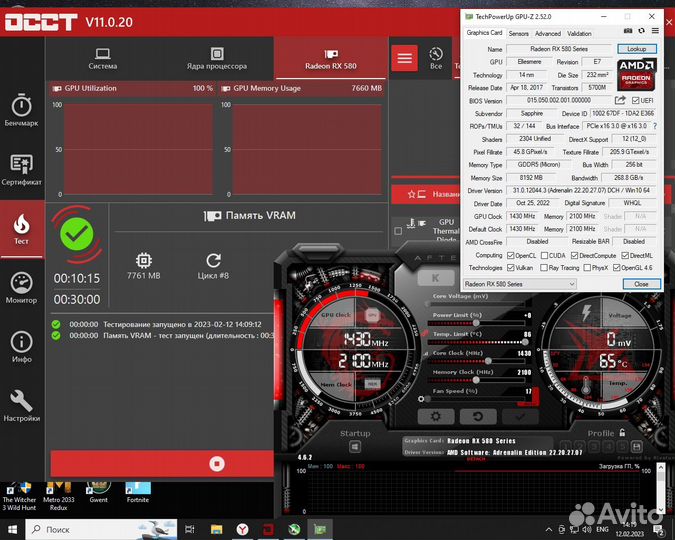This screenshot has height=540, width=675.
Task: Toggle the PhysX checkbox in GPU-Z
Action: 587,268
